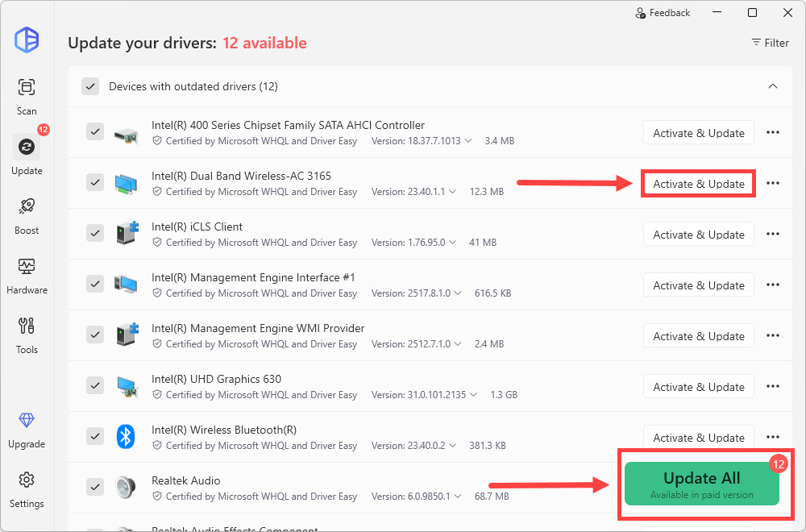
Task: Open the Tools section
Action: [27, 335]
